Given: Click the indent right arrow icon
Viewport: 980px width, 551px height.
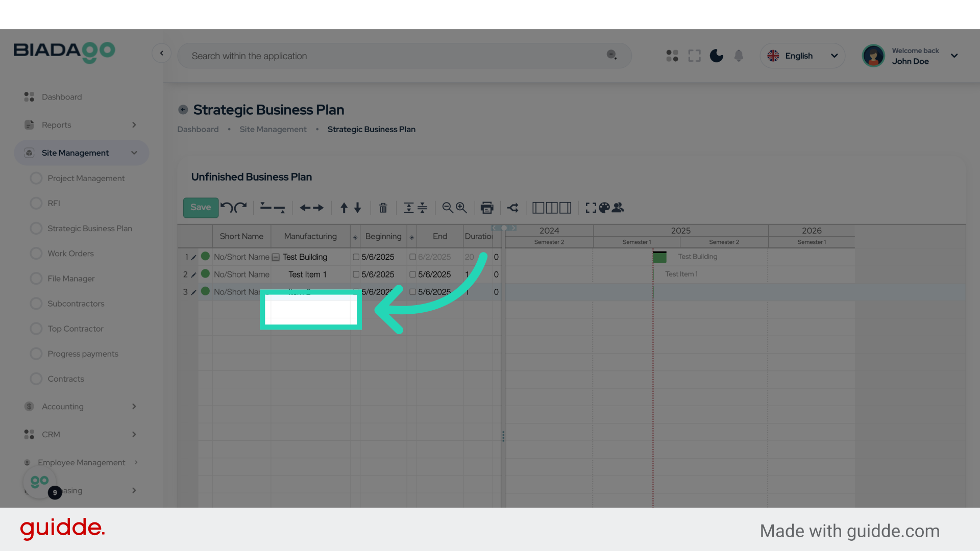Looking at the screenshot, I should [x=318, y=208].
